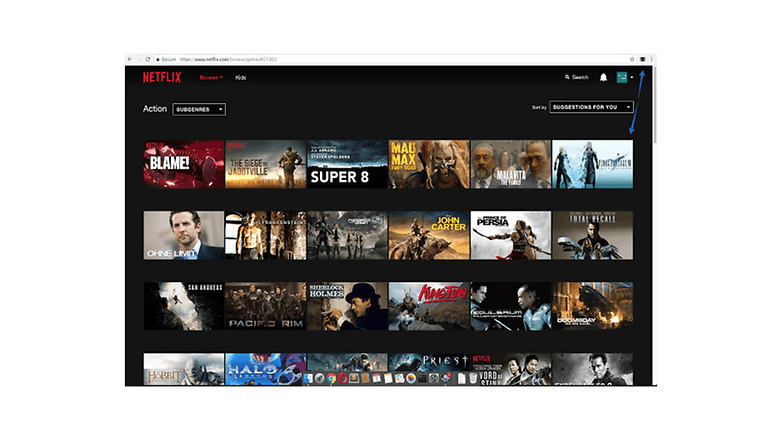
Task: Bookmark this page with the star icon
Action: pos(632,59)
